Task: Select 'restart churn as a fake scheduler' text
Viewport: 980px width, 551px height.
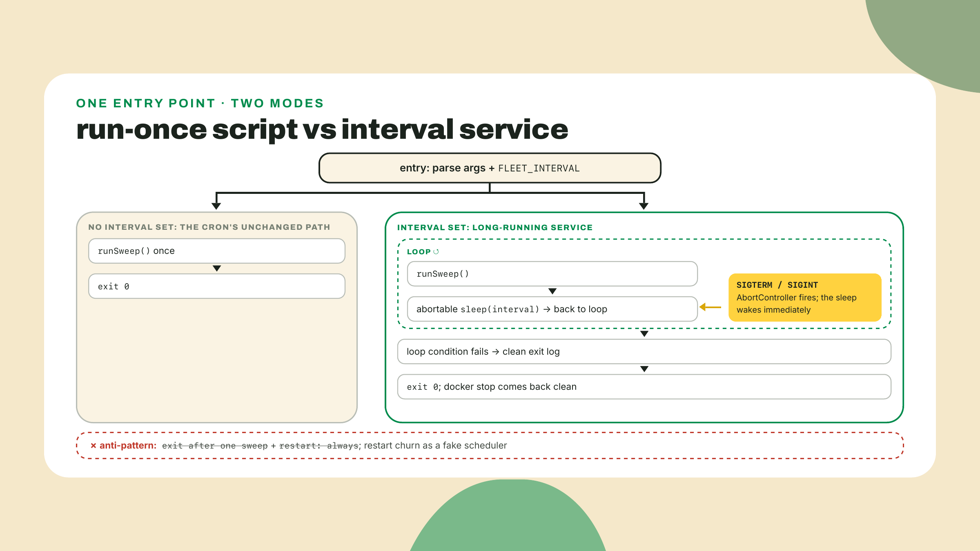Action: [x=435, y=446]
